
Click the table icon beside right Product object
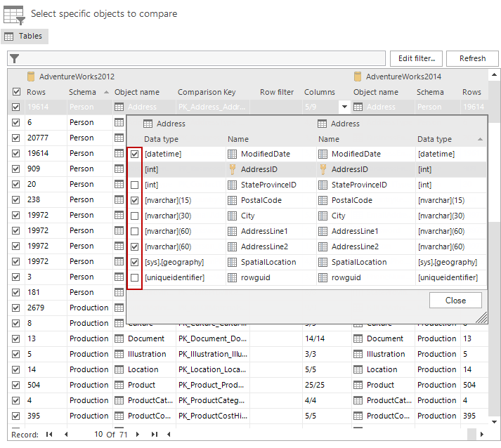tap(358, 385)
